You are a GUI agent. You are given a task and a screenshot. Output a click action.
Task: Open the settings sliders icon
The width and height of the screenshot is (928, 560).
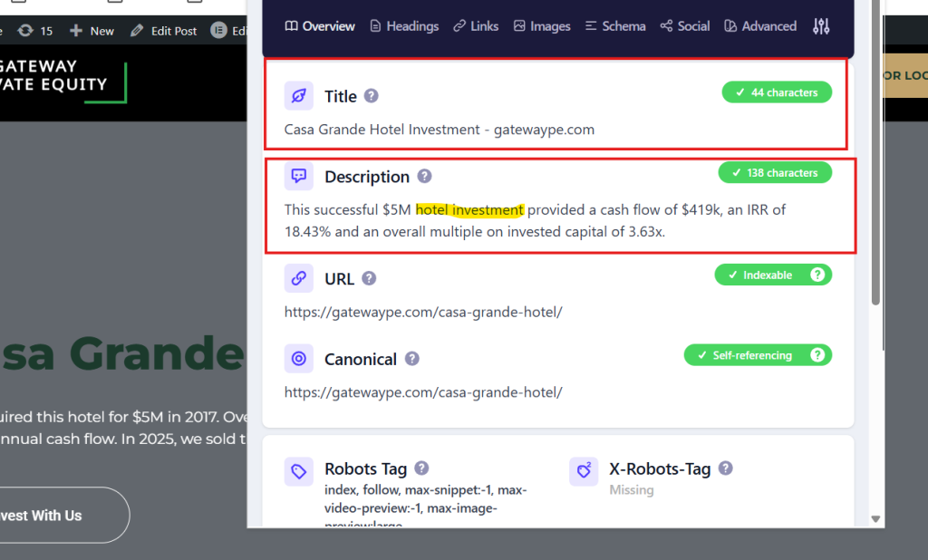coord(821,26)
